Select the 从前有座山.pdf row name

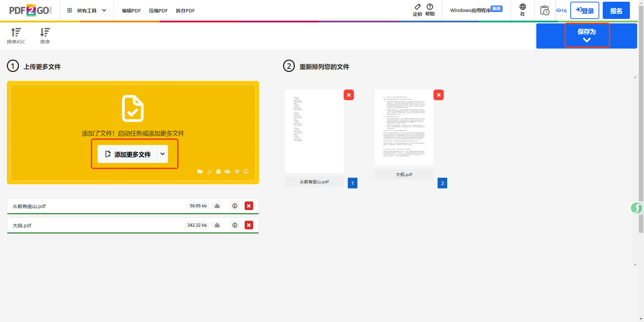tap(29, 206)
